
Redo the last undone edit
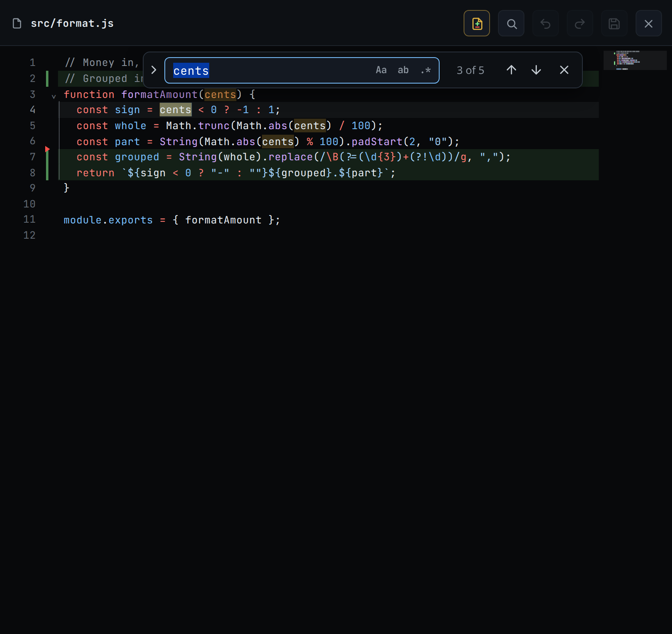pos(580,24)
